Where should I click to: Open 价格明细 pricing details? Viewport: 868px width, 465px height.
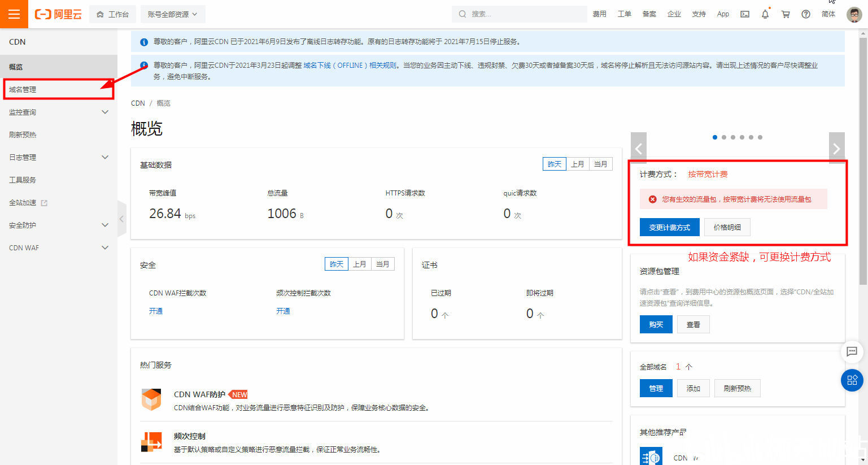click(727, 227)
